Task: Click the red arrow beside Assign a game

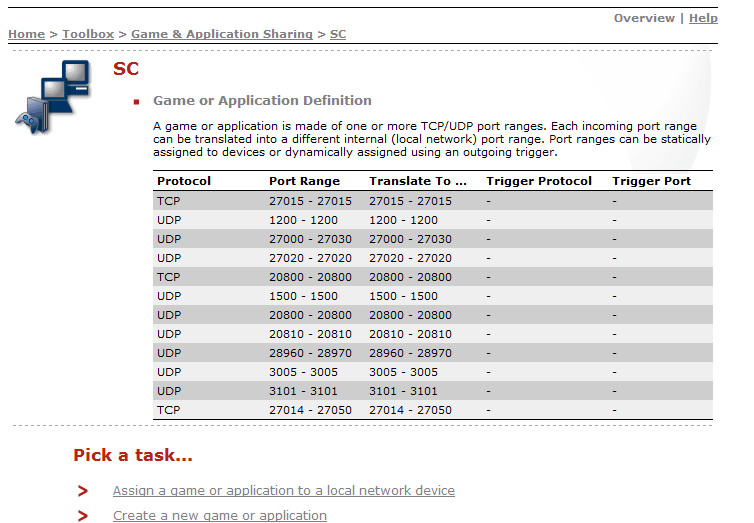Action: tap(83, 491)
